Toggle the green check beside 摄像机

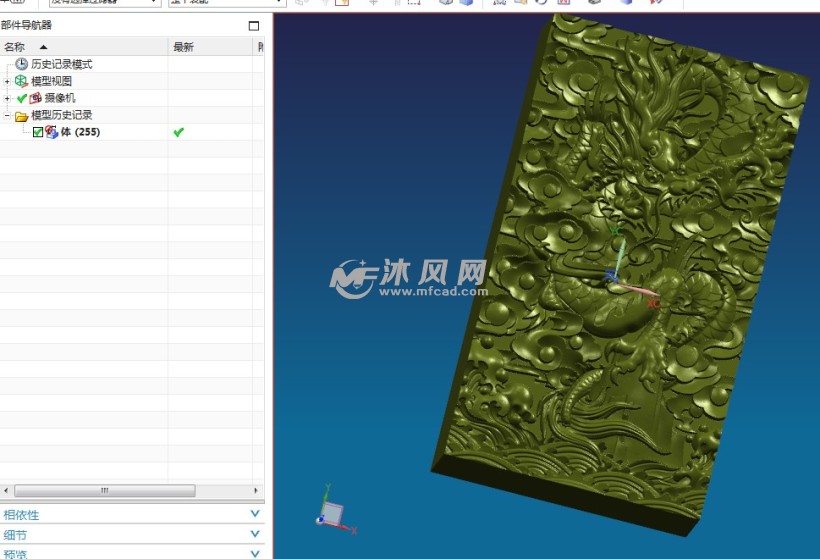tap(21, 98)
